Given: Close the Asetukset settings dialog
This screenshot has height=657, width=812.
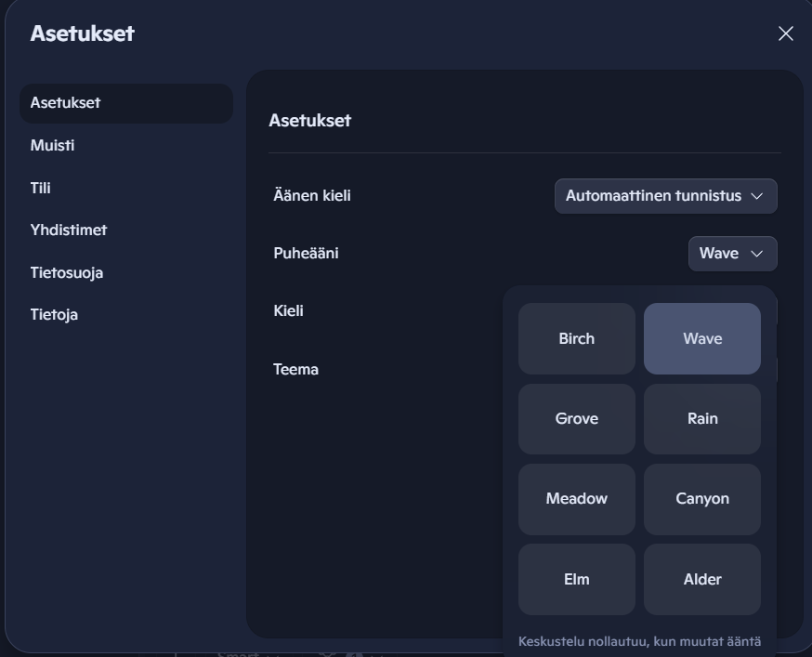Looking at the screenshot, I should (785, 33).
